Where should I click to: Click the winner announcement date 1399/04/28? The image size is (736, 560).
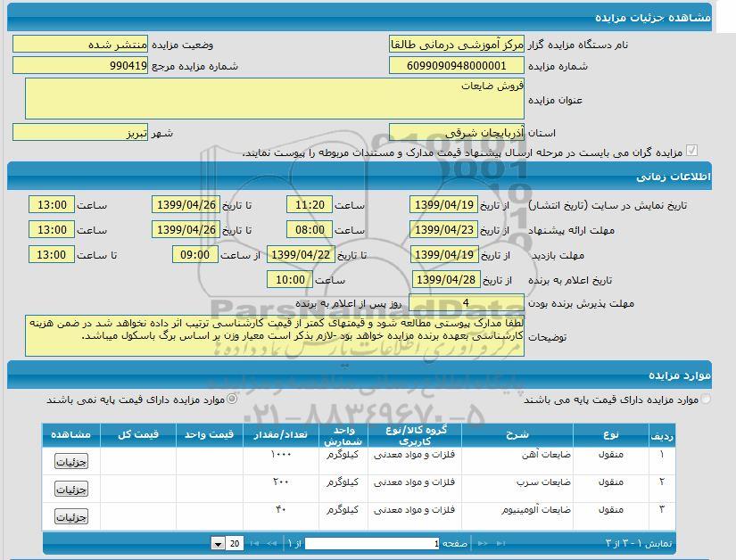pyautogui.click(x=446, y=279)
